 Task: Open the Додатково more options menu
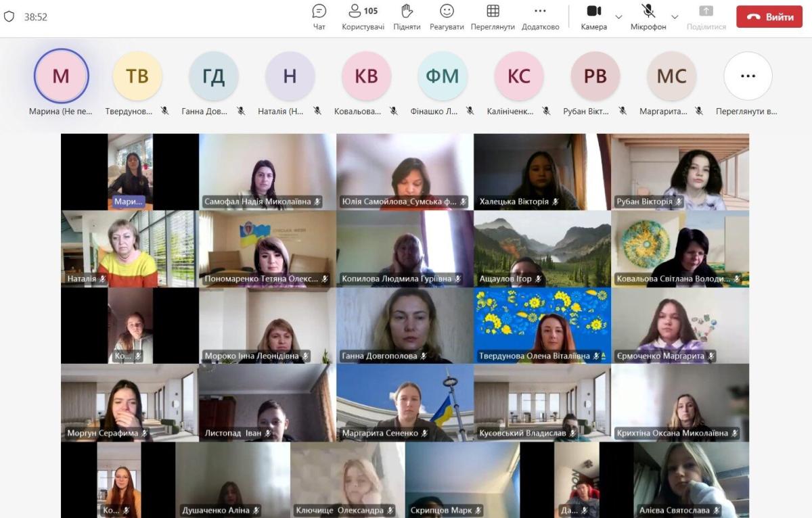pos(540,17)
